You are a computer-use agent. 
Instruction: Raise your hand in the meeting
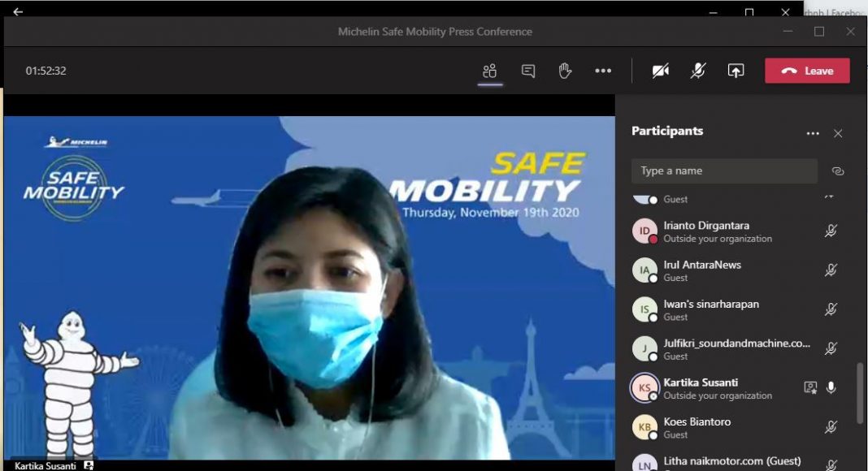565,71
